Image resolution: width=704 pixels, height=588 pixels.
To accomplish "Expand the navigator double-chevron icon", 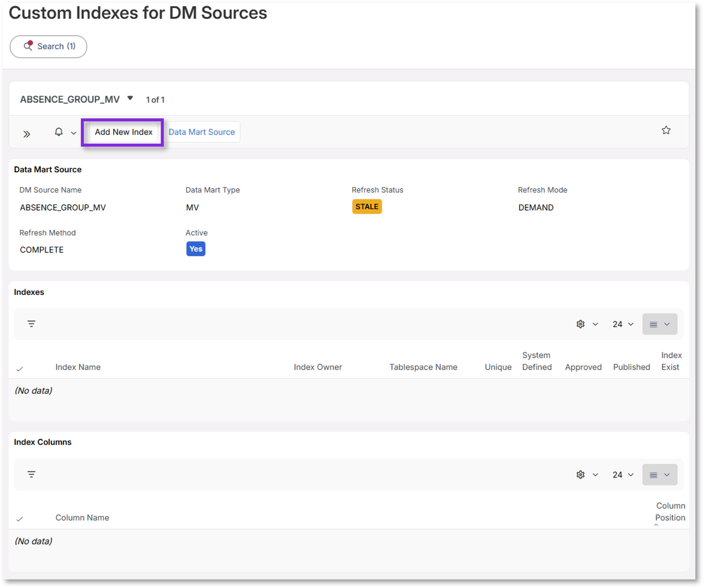I will tap(27, 134).
